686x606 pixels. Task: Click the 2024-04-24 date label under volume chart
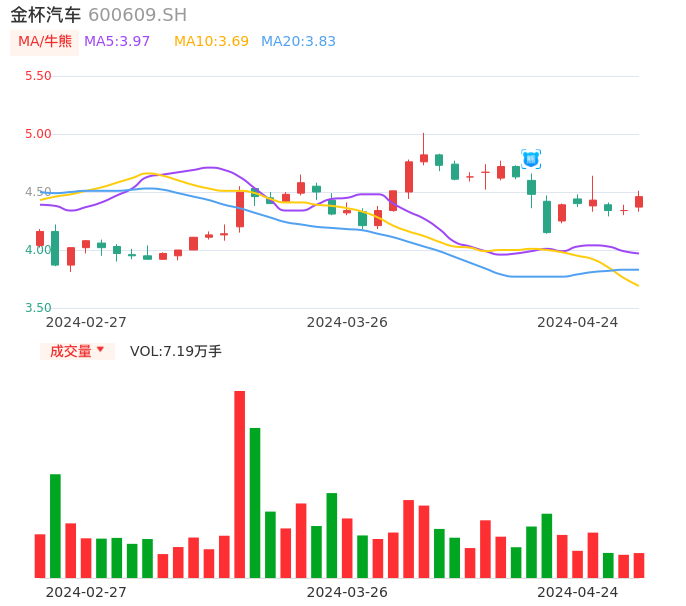577,592
